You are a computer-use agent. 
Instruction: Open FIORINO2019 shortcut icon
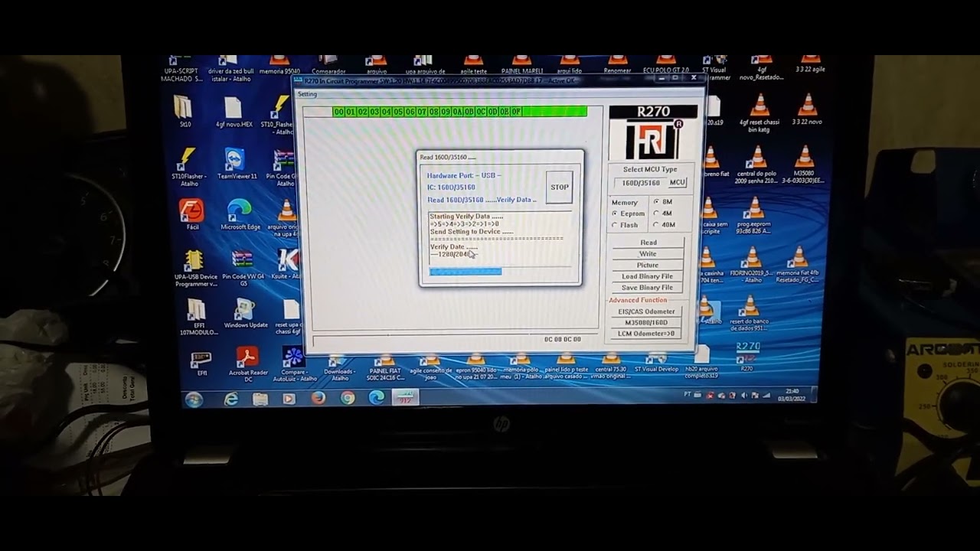tap(752, 257)
